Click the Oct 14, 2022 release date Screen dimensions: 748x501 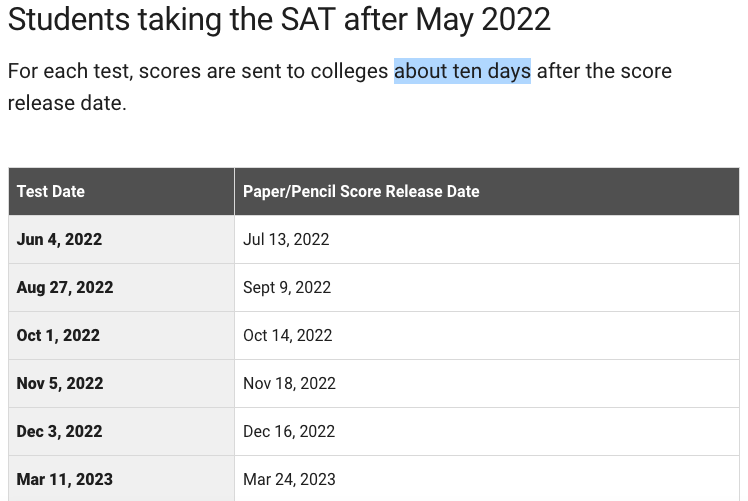coord(288,335)
